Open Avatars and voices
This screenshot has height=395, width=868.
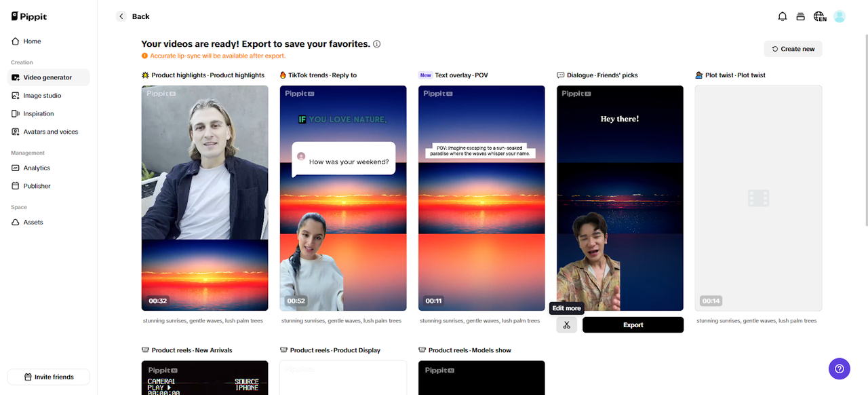coord(50,131)
